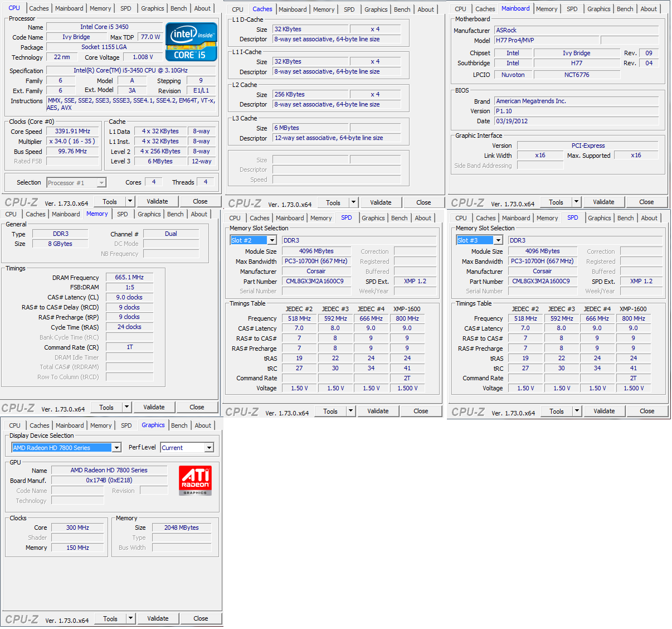The image size is (672, 629).
Task: Open Tools dropdown arrow in Memory timings window
Action: (127, 407)
